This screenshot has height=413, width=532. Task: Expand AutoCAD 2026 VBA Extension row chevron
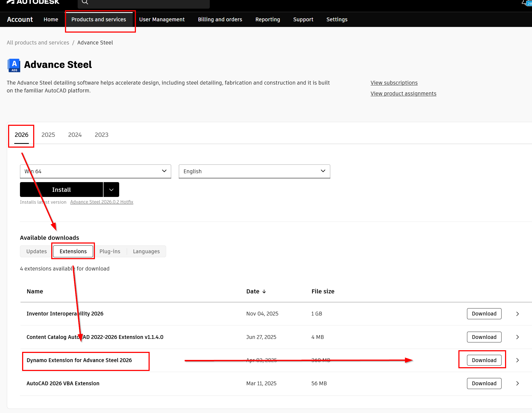point(517,384)
